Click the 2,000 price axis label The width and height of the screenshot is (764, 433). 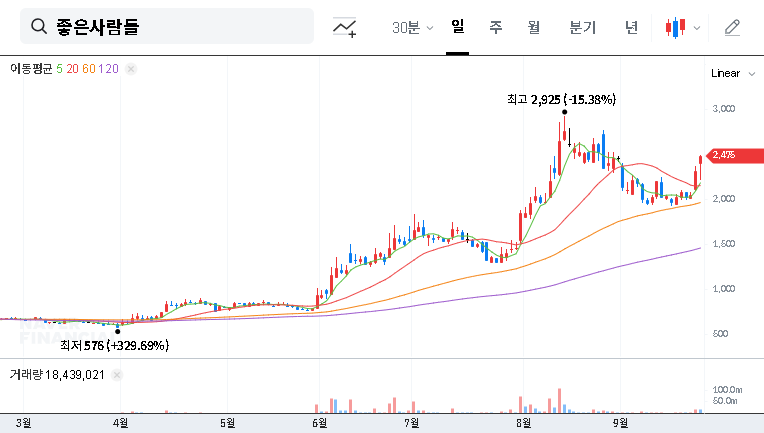724,199
